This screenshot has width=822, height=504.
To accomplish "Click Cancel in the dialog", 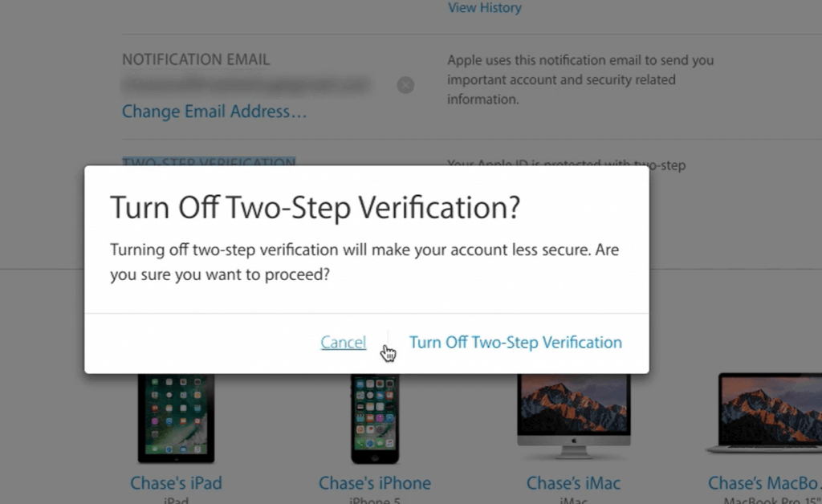I will pyautogui.click(x=344, y=342).
